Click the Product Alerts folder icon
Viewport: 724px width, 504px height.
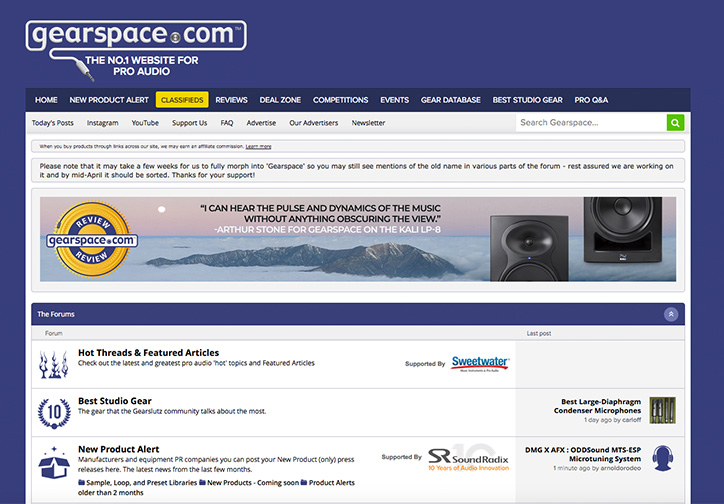pyautogui.click(x=304, y=483)
